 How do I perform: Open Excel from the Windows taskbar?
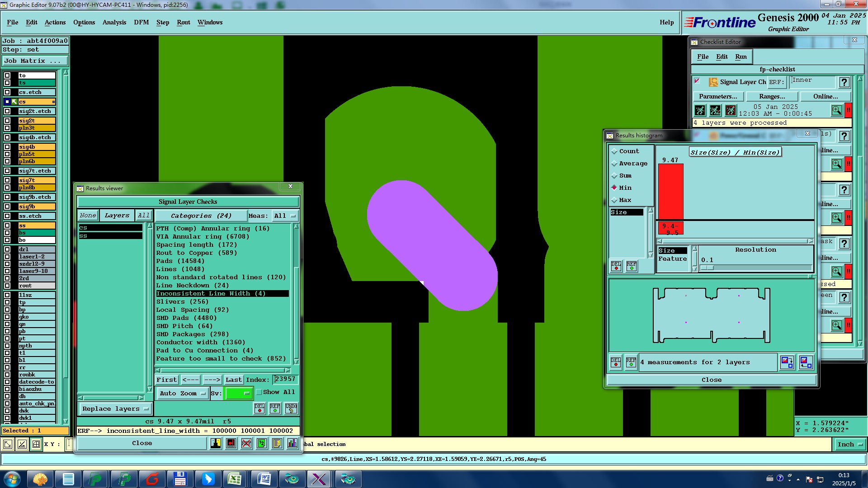[234, 479]
